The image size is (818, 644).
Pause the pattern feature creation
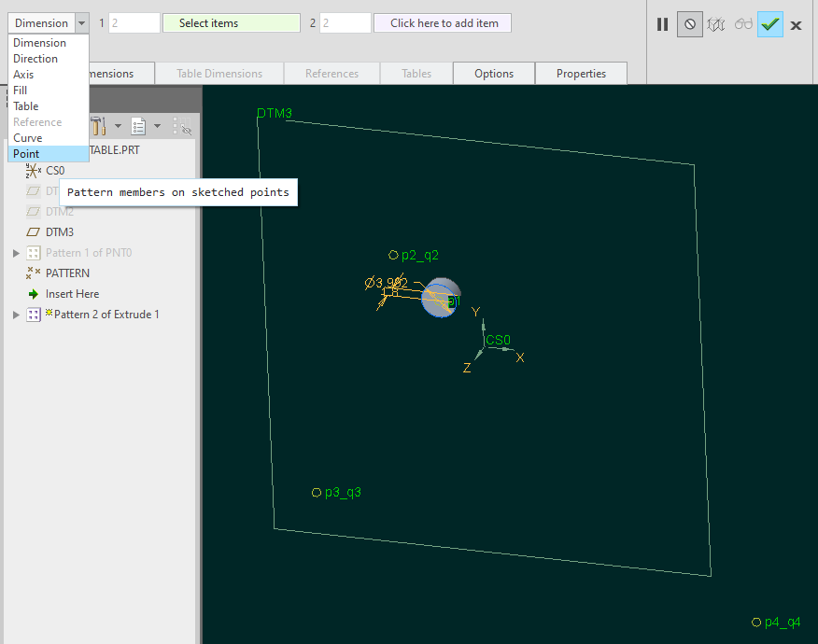click(x=662, y=24)
